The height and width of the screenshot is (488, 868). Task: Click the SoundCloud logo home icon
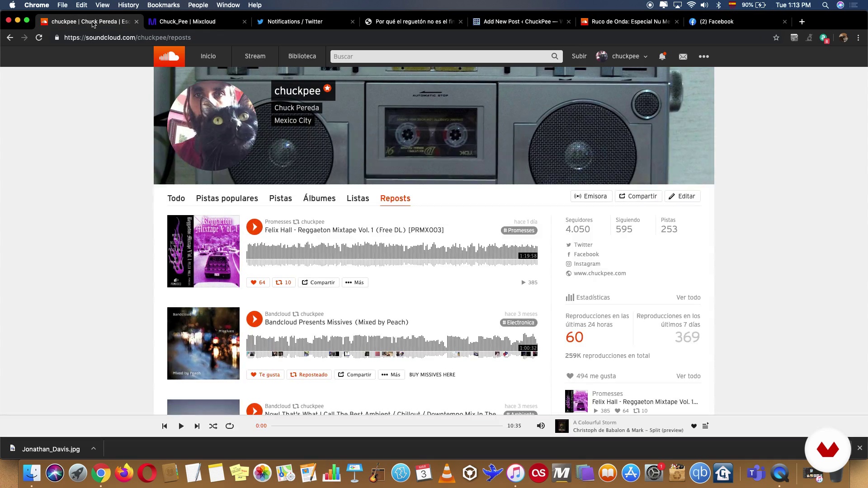(169, 56)
